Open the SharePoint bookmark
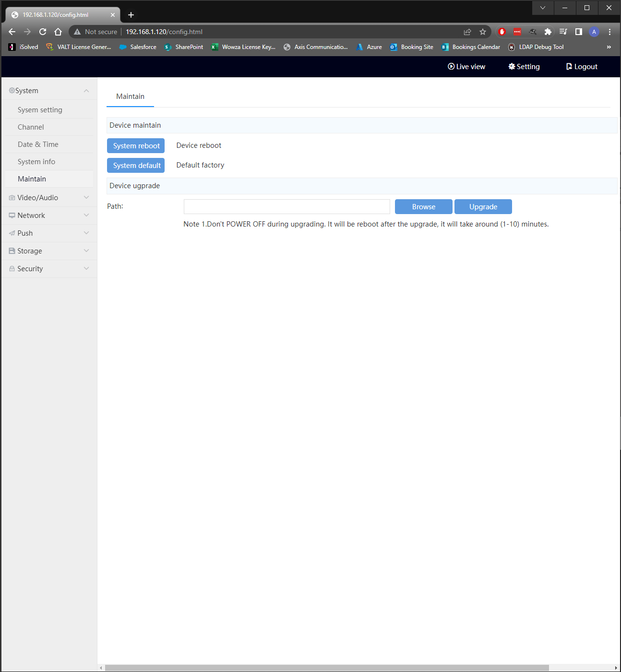621x672 pixels. (184, 47)
